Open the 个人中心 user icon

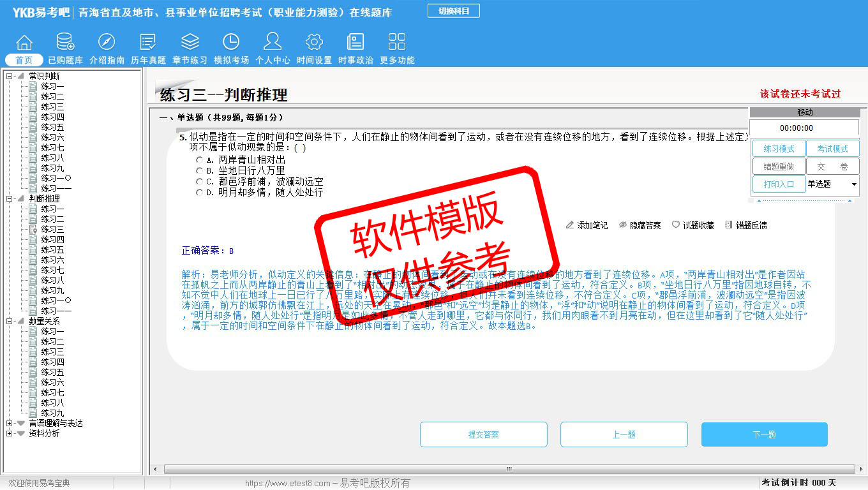point(273,43)
